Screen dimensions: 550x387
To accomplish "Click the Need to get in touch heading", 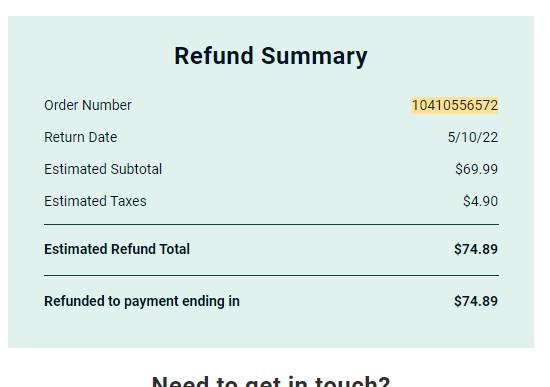I will click(271, 381).
